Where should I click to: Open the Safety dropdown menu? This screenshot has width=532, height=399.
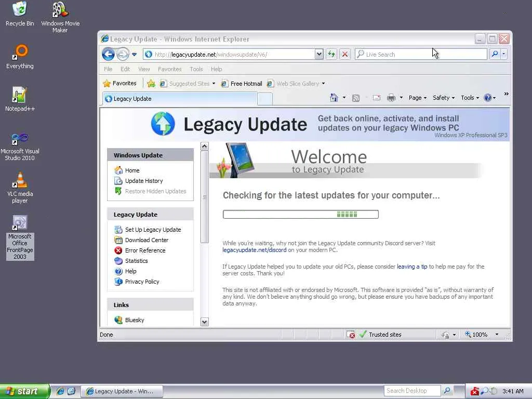(444, 98)
